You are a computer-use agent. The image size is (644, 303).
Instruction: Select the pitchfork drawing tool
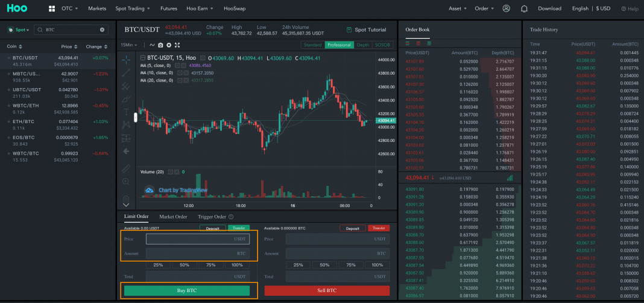click(x=126, y=86)
